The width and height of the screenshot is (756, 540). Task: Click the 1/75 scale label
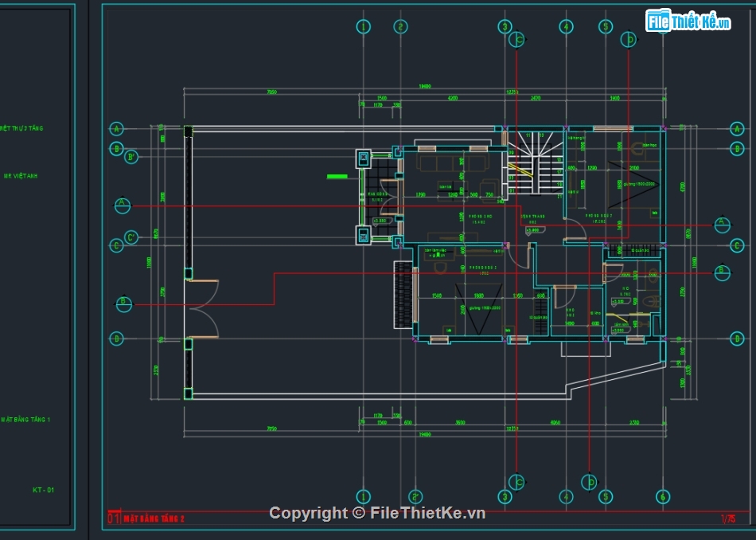727,519
